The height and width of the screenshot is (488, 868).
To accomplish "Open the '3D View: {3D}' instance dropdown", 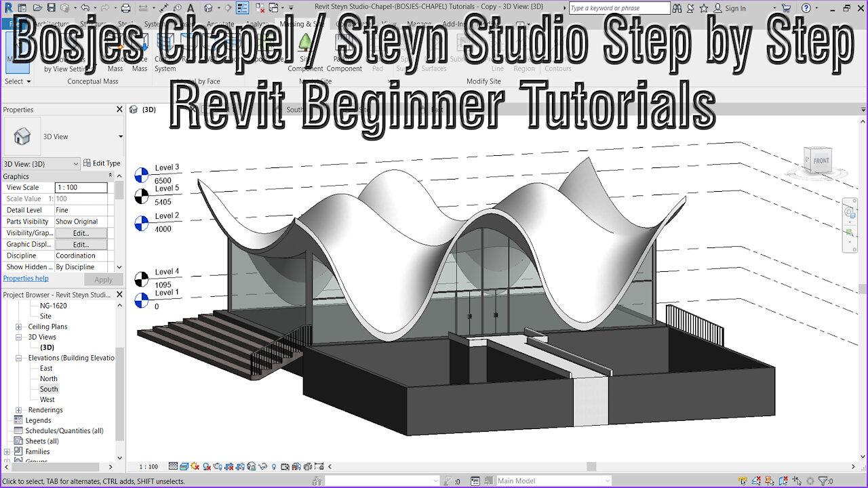I will (x=41, y=163).
